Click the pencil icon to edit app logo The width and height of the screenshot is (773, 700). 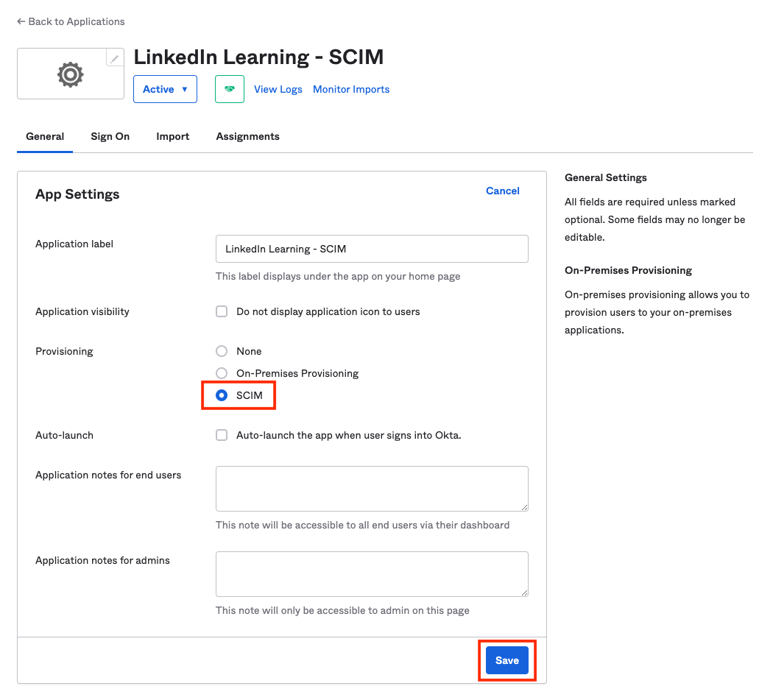point(114,57)
